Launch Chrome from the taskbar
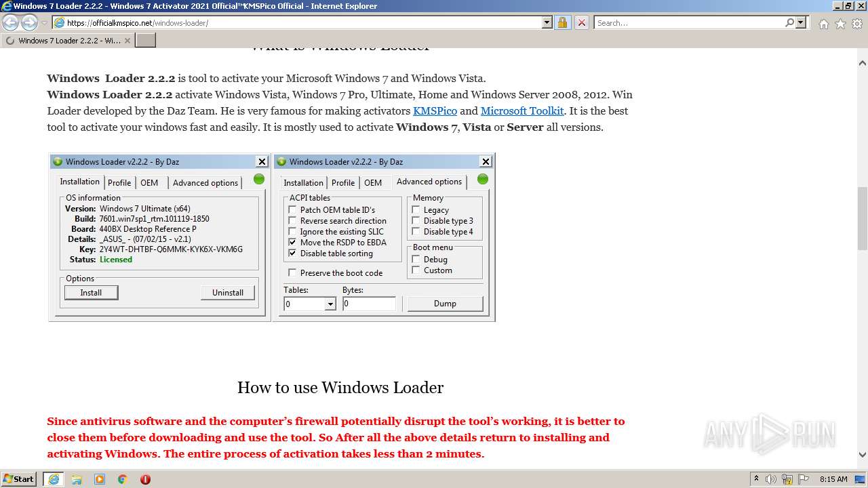 pos(122,479)
